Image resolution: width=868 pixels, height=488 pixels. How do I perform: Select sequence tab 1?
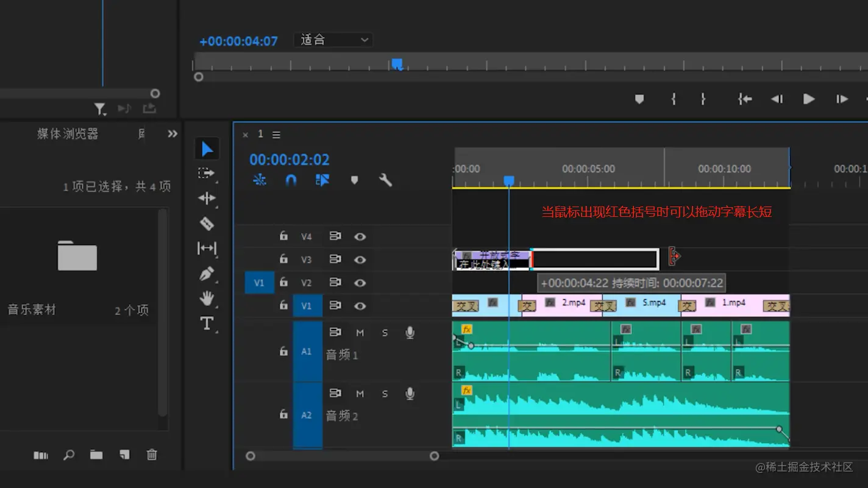click(x=260, y=134)
